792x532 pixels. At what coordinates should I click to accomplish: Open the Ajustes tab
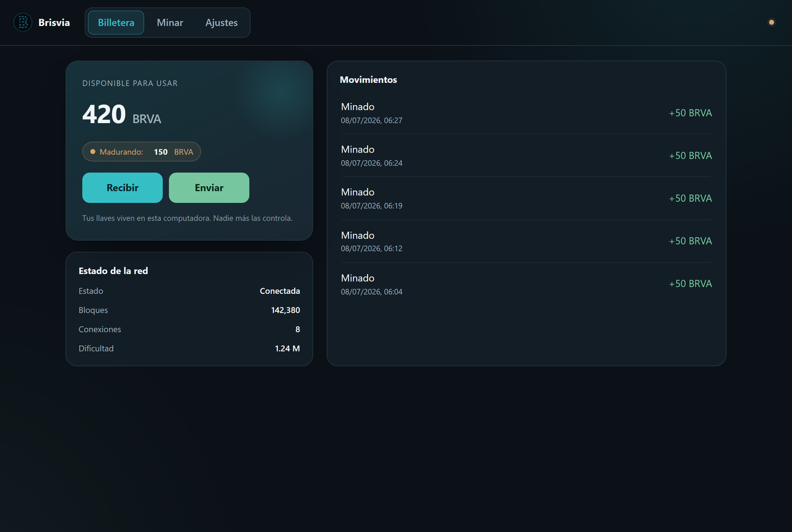point(222,23)
